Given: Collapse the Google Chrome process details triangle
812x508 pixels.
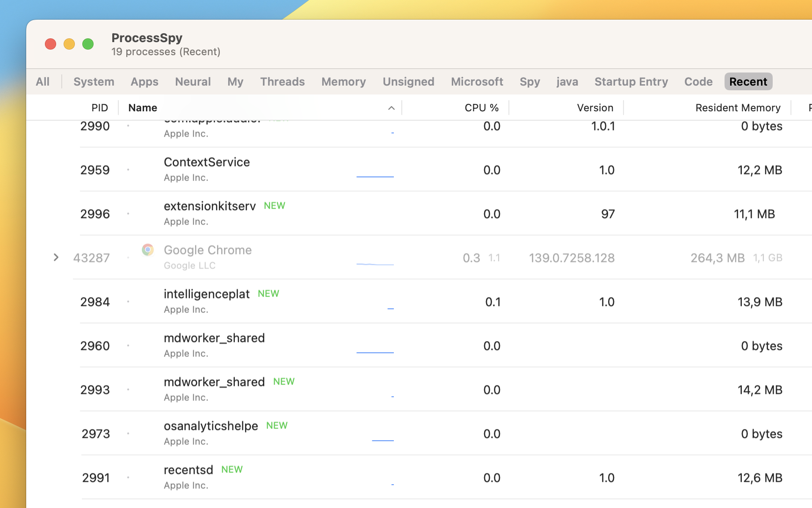Looking at the screenshot, I should point(56,257).
